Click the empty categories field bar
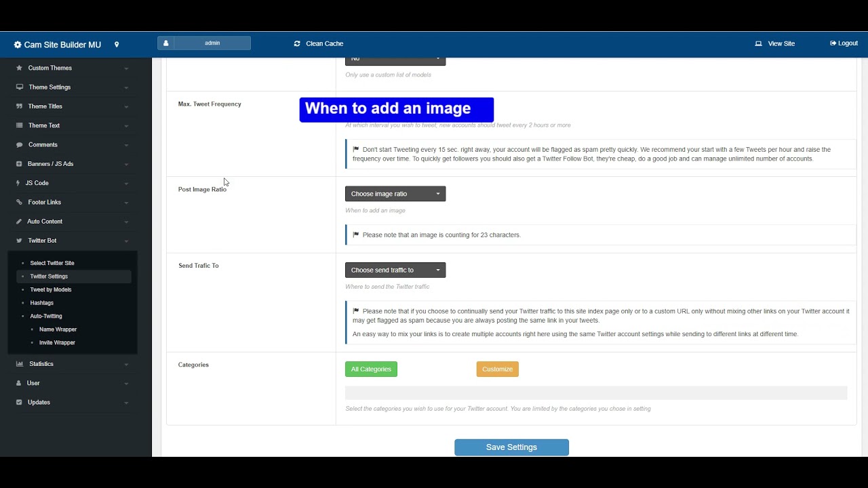 click(x=596, y=393)
